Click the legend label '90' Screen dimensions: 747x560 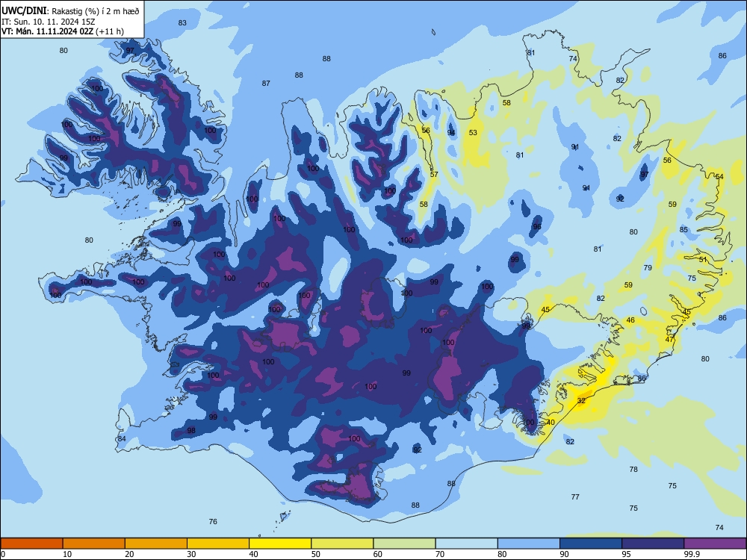pos(564,554)
